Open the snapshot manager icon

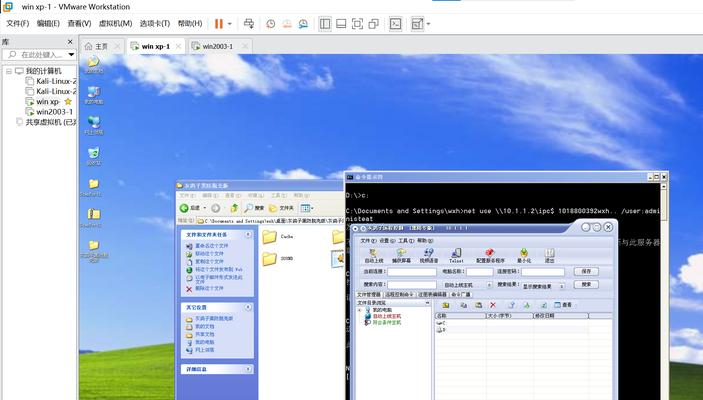pos(304,24)
